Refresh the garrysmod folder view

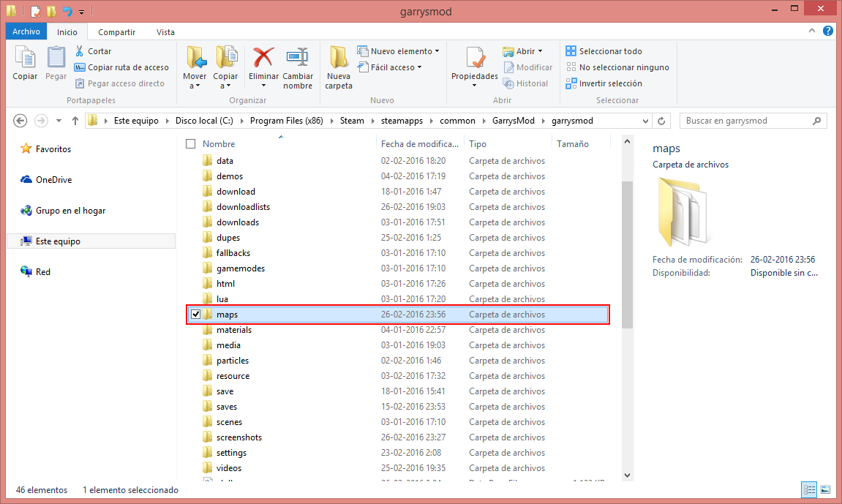pyautogui.click(x=661, y=121)
